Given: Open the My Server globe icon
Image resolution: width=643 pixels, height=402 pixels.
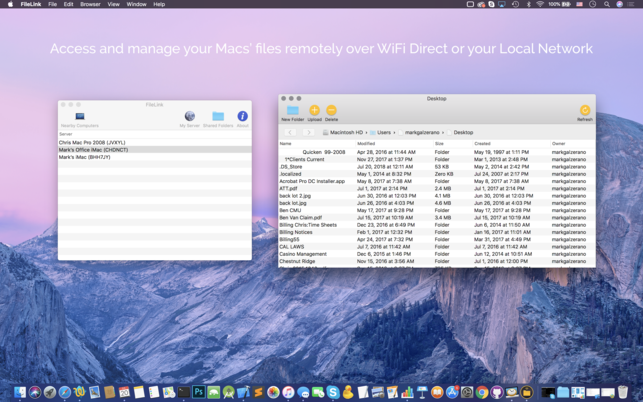Looking at the screenshot, I should click(x=189, y=118).
